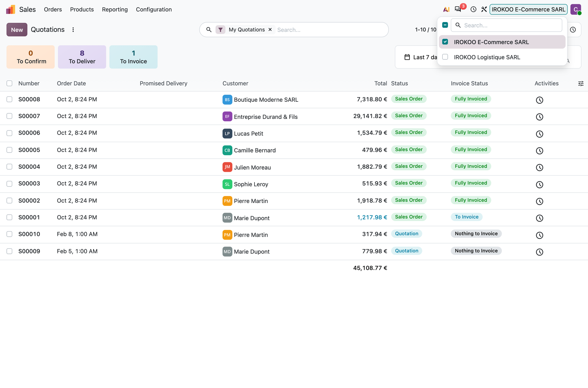Tick checkbox for order S00006

[9, 133]
